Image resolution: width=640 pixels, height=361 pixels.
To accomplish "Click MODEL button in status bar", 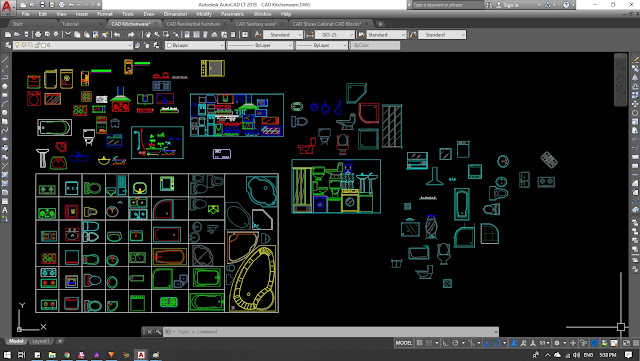I will 404,343.
